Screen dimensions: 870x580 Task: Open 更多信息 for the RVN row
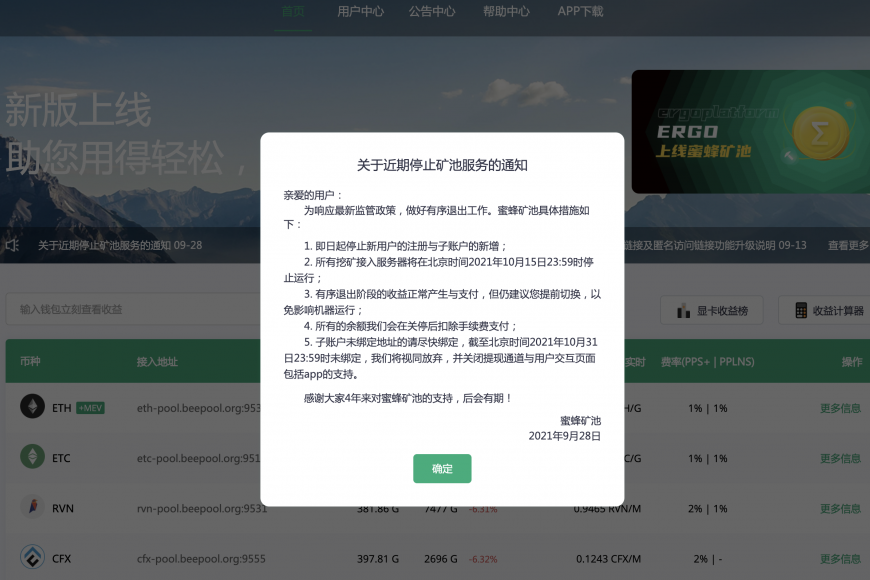840,508
